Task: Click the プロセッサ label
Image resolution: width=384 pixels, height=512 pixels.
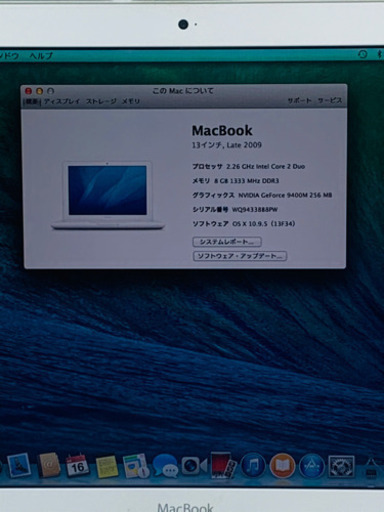Action: (x=207, y=166)
